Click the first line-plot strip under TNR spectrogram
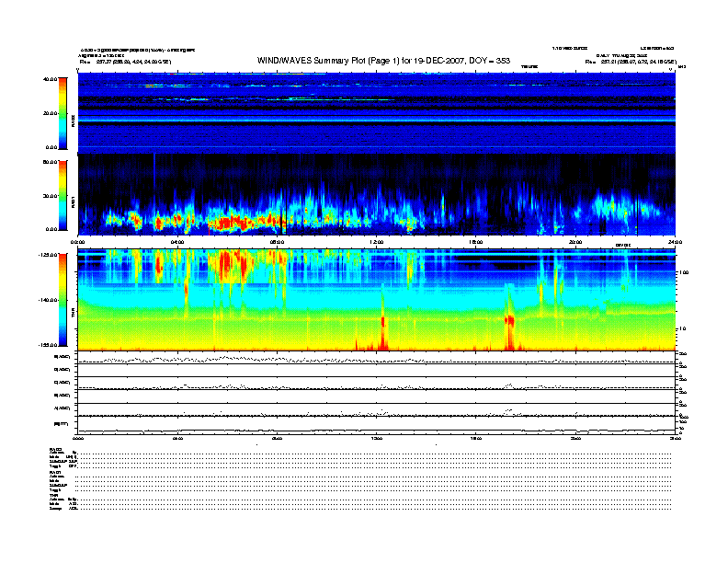The width and height of the screenshot is (728, 563). click(x=377, y=358)
